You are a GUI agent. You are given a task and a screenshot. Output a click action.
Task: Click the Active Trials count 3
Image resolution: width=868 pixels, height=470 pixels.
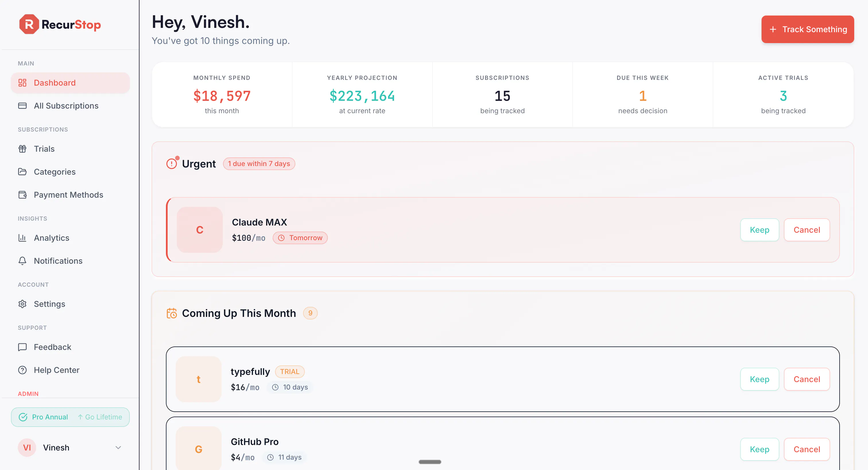pyautogui.click(x=783, y=96)
